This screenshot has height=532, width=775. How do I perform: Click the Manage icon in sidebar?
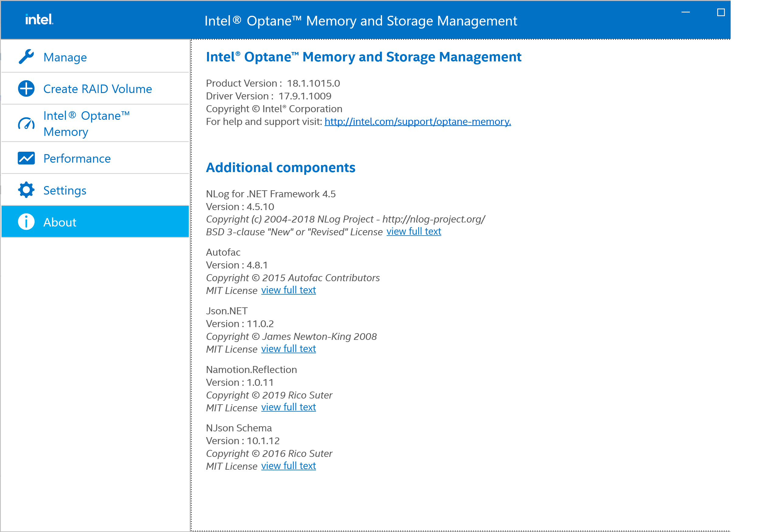click(26, 57)
